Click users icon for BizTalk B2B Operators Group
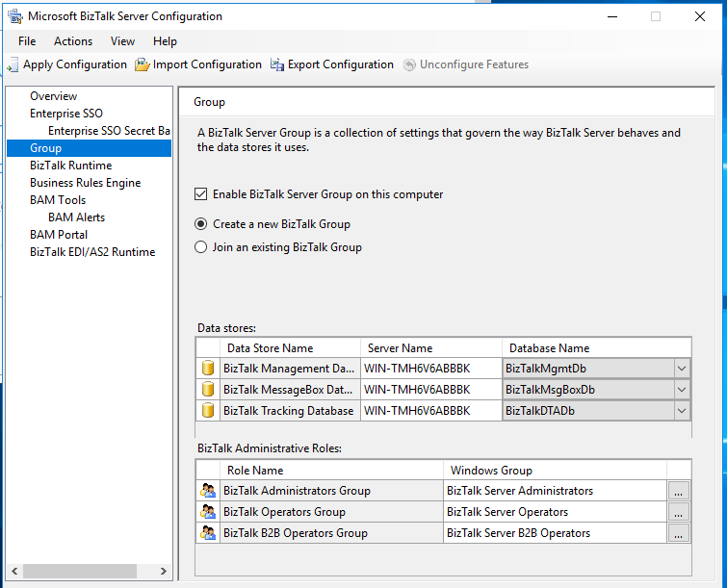This screenshot has height=588, width=727. tap(208, 533)
